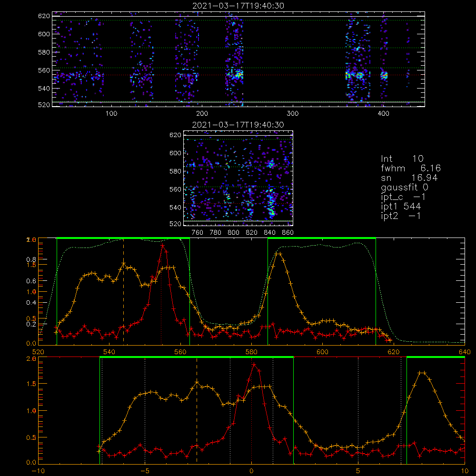
Task: Click x-axis label 800 in middle image
Action: pyautogui.click(x=233, y=233)
